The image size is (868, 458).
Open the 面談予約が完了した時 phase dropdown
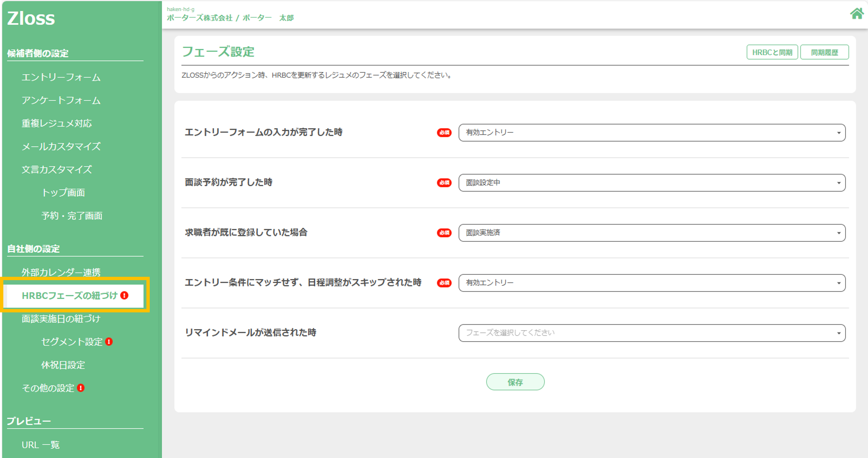pos(651,183)
